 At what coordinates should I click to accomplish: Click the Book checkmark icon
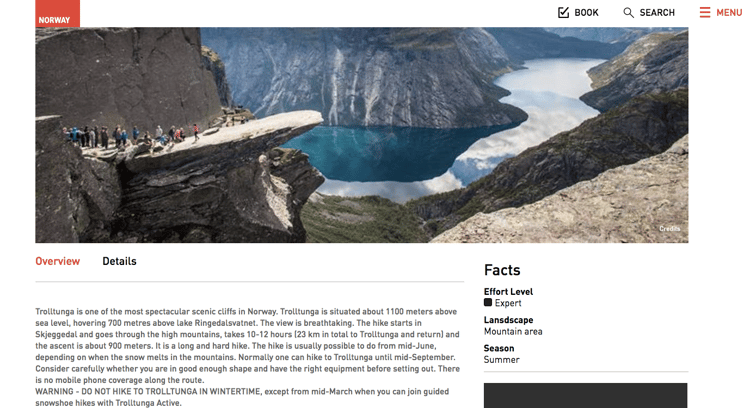point(563,12)
